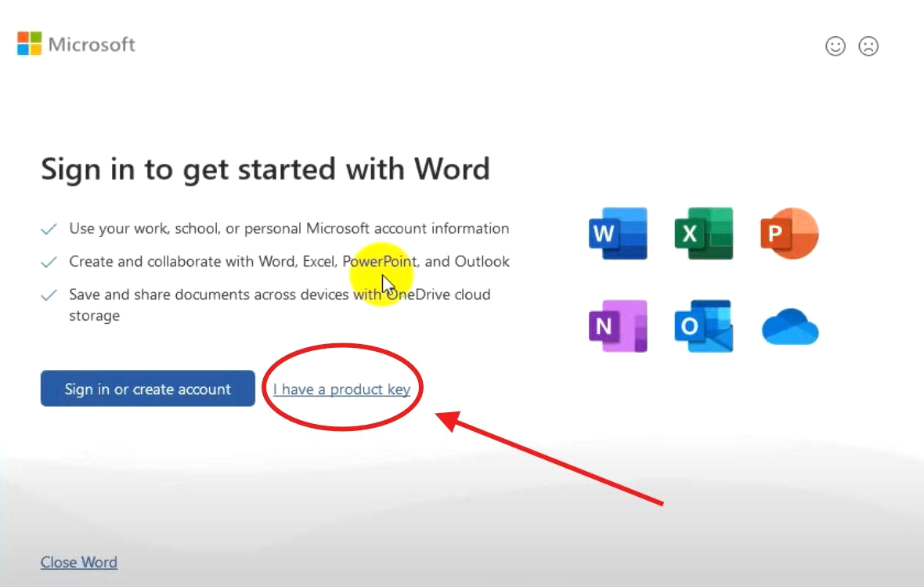Select the Close Word link
The image size is (924, 587).
tap(78, 562)
